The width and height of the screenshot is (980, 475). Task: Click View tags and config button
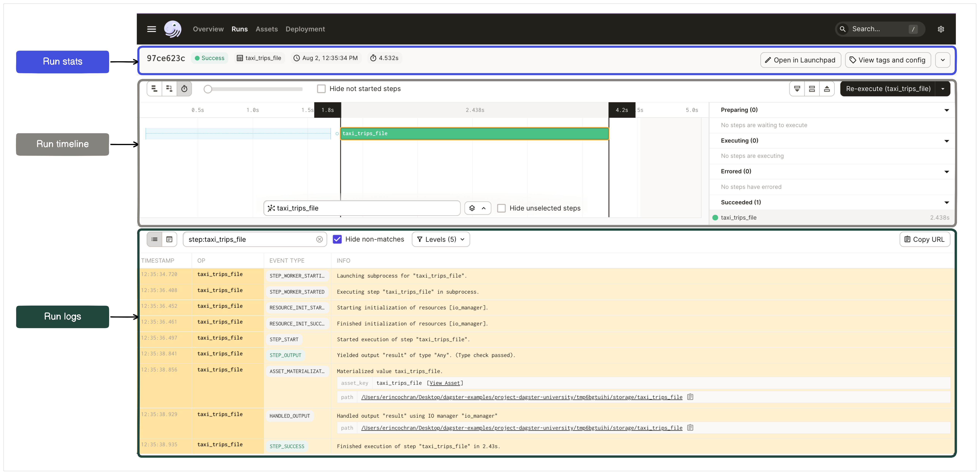point(888,60)
